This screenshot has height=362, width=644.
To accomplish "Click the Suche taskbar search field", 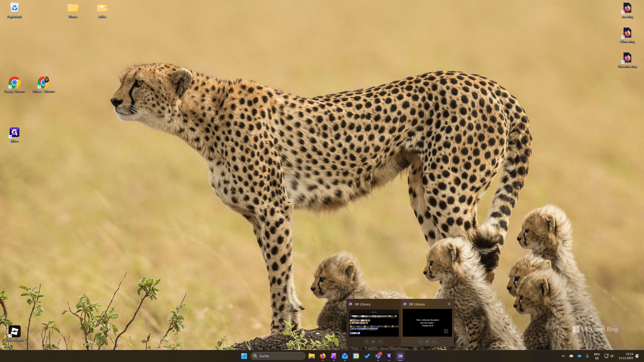I will pyautogui.click(x=278, y=356).
